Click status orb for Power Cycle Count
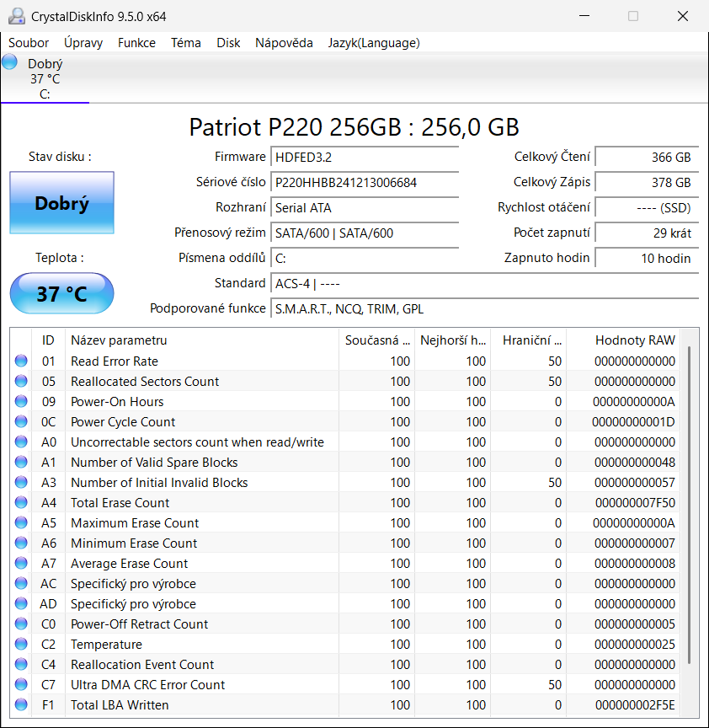 [x=21, y=421]
